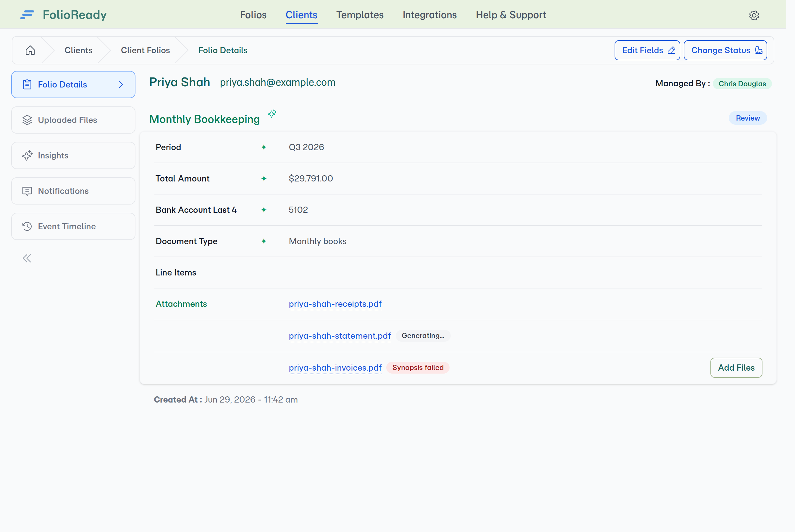The image size is (795, 532).
Task: Click the Attachments label
Action: point(181,304)
